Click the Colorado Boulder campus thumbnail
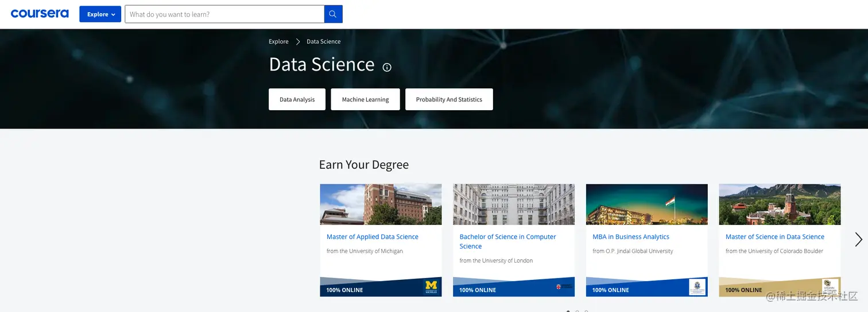The height and width of the screenshot is (312, 868). 780,204
